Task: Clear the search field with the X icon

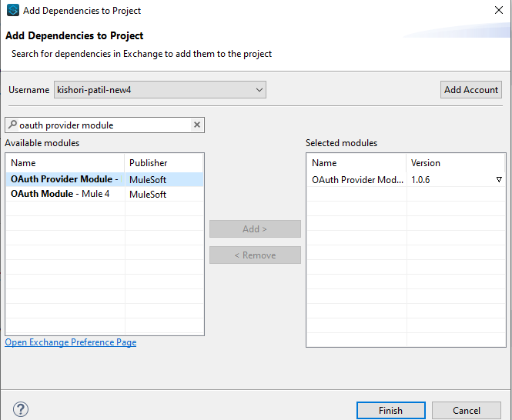Action: tap(197, 125)
